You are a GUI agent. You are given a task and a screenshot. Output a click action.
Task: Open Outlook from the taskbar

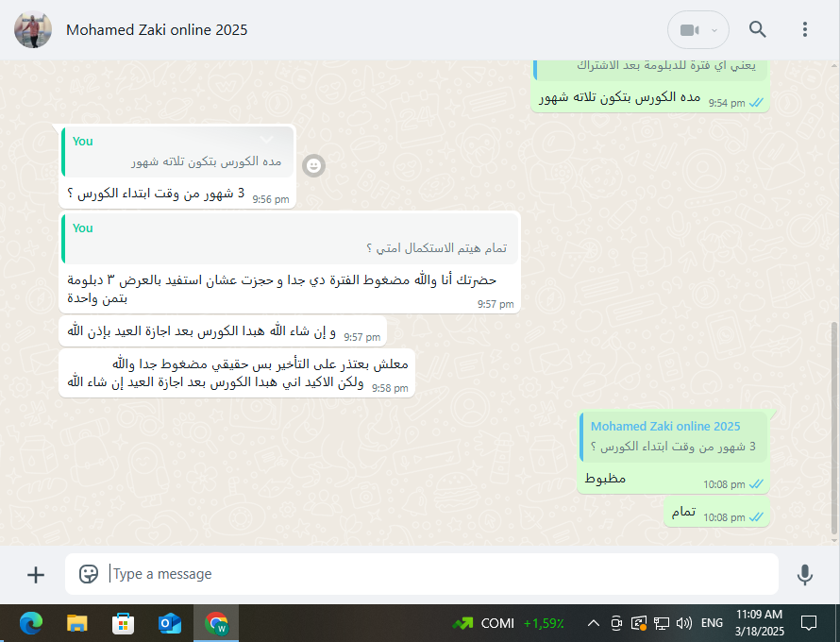point(170,624)
